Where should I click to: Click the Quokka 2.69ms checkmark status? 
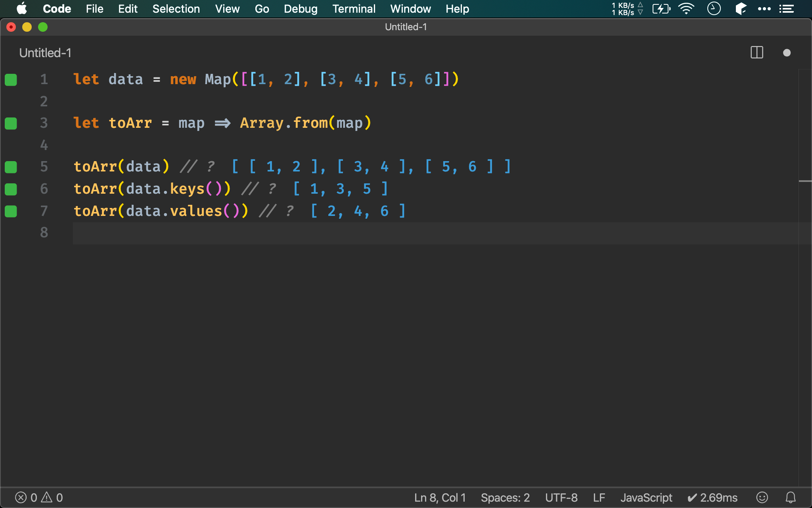click(712, 497)
